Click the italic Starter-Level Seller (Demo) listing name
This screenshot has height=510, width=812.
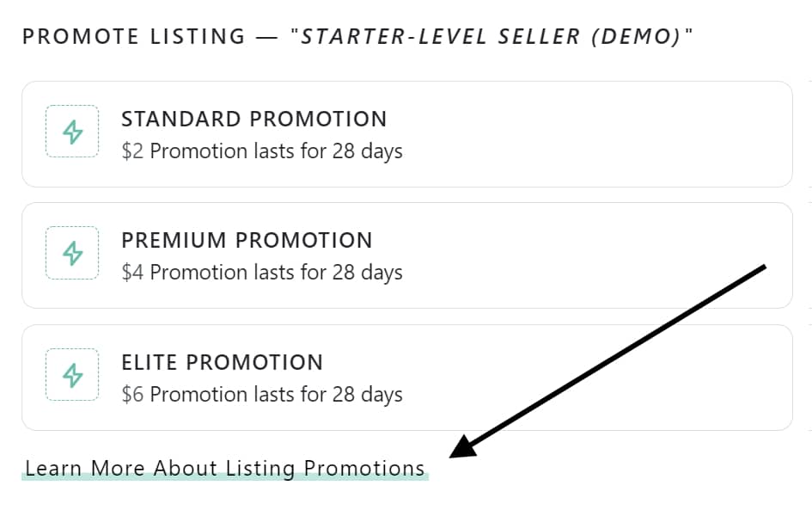point(491,36)
